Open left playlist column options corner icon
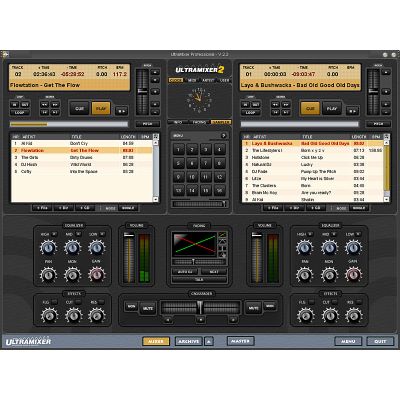Image resolution: width=400 pixels, height=400 pixels. click(x=155, y=136)
